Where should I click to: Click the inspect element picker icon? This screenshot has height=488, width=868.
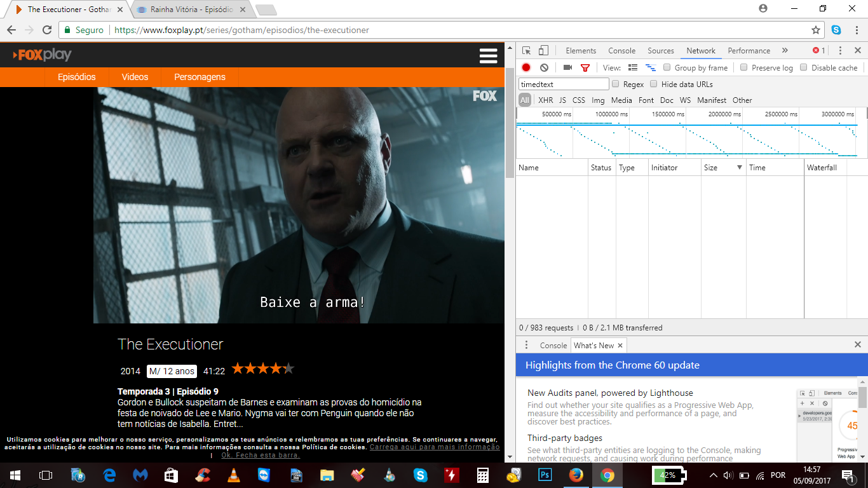(x=527, y=51)
